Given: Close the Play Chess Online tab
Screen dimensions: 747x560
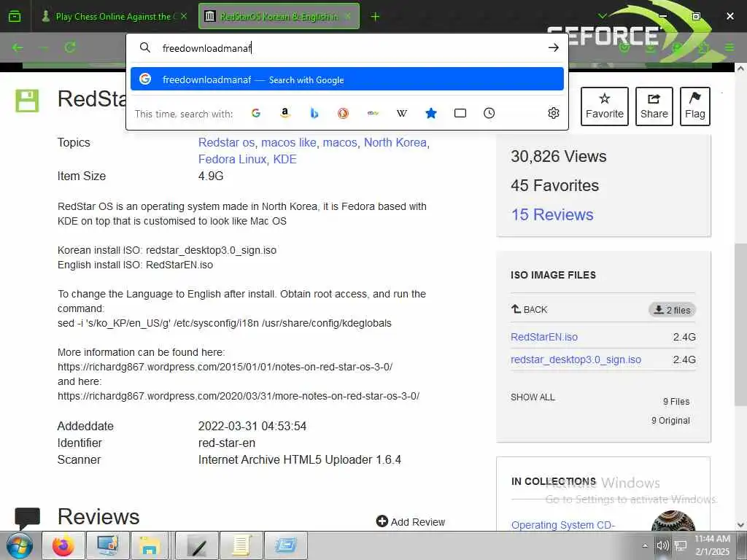Looking at the screenshot, I should (184, 17).
